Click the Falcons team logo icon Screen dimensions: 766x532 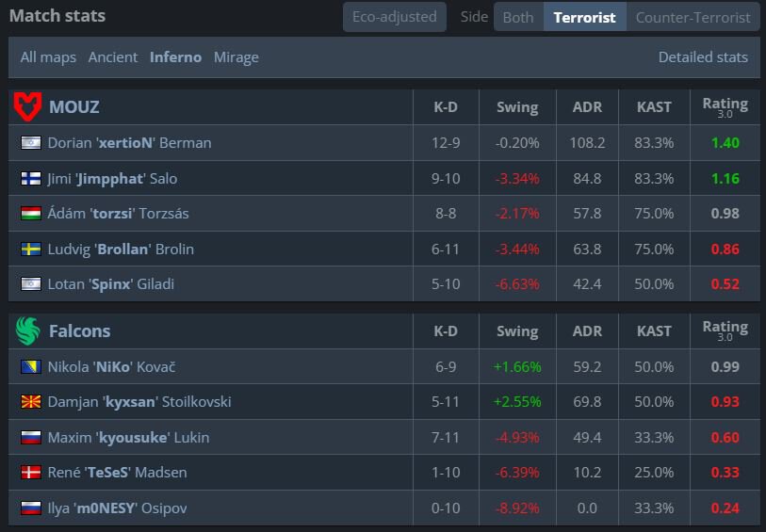[x=27, y=330]
